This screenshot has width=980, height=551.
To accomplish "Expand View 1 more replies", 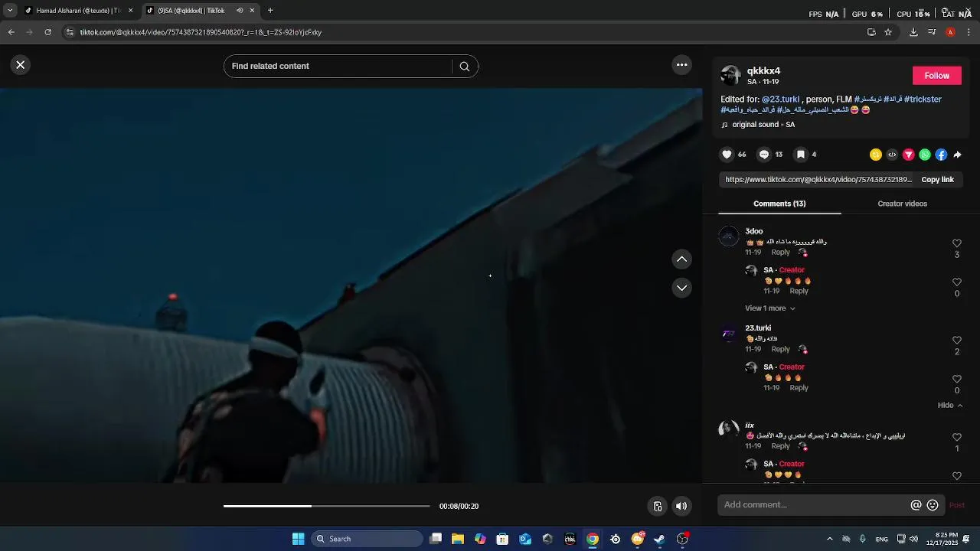I will [770, 308].
